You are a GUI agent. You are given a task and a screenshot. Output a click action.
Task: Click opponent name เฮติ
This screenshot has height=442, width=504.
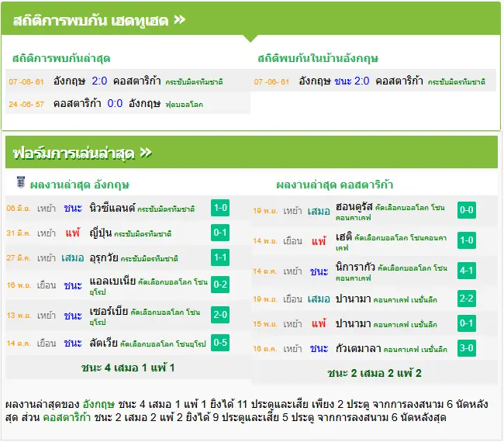(x=344, y=237)
